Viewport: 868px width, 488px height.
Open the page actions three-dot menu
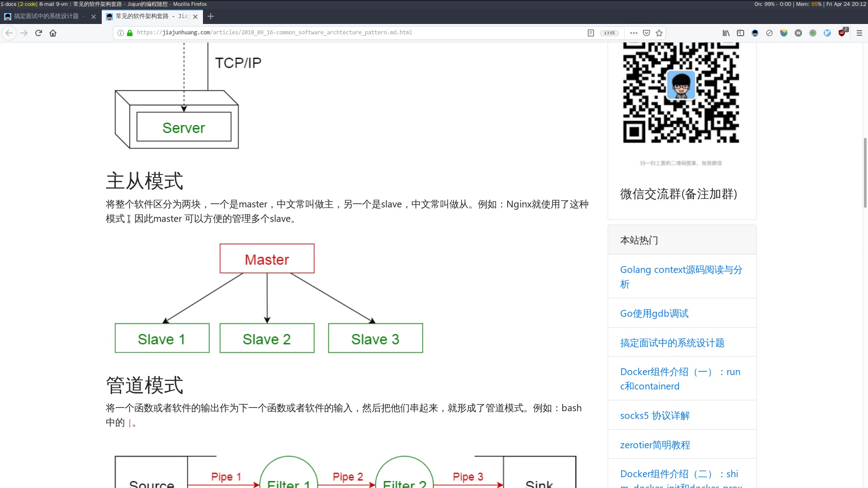[634, 33]
